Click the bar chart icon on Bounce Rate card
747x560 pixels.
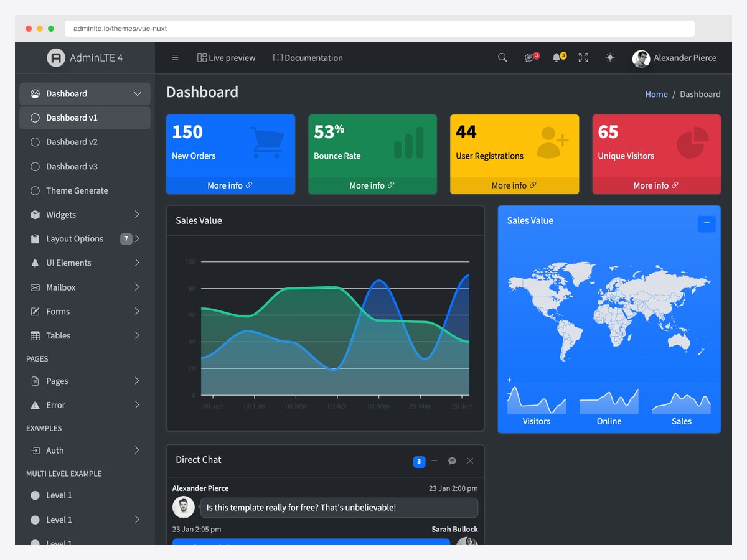[x=409, y=142]
